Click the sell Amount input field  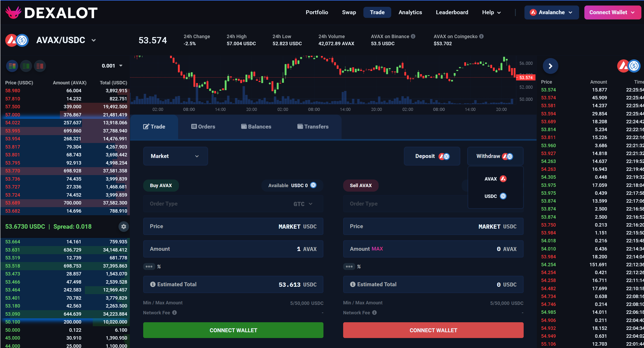(x=433, y=249)
